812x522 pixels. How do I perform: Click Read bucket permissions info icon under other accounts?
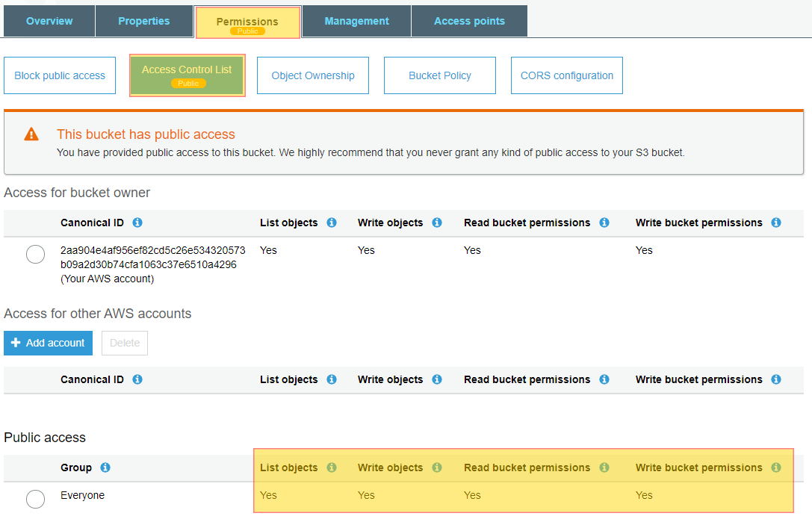click(604, 379)
